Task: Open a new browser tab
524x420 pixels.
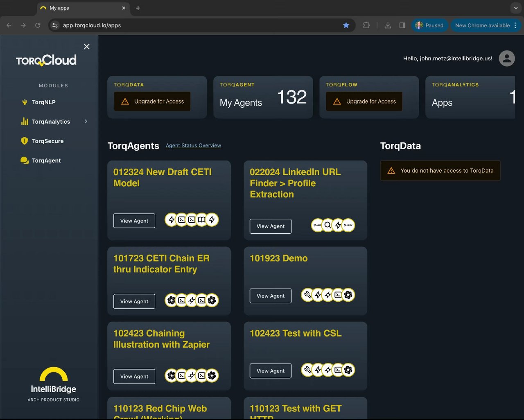Action: pyautogui.click(x=138, y=8)
